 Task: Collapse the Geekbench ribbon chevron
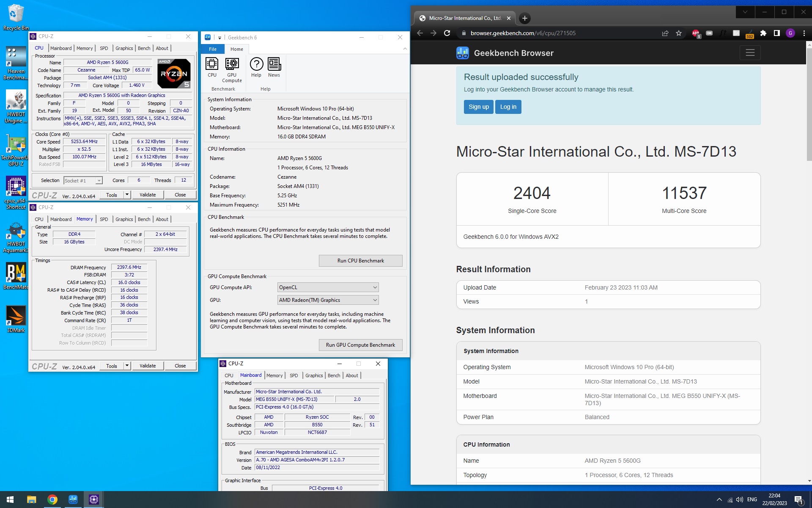click(405, 49)
